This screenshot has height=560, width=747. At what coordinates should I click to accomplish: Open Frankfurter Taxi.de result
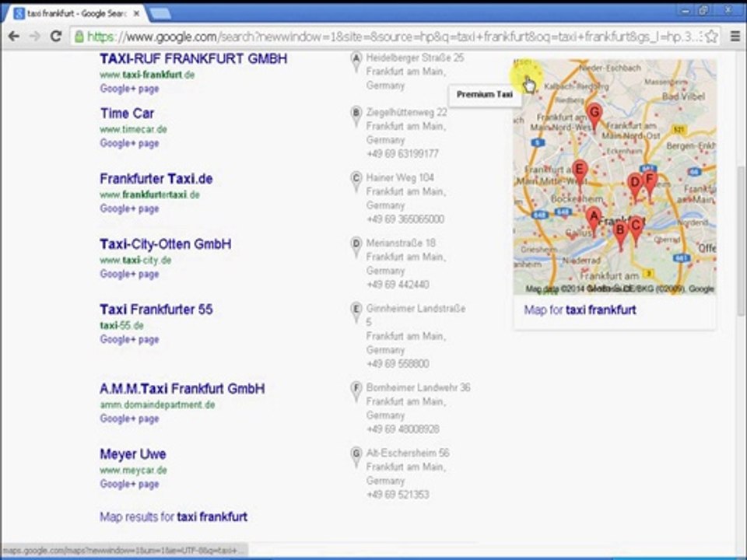tap(156, 179)
